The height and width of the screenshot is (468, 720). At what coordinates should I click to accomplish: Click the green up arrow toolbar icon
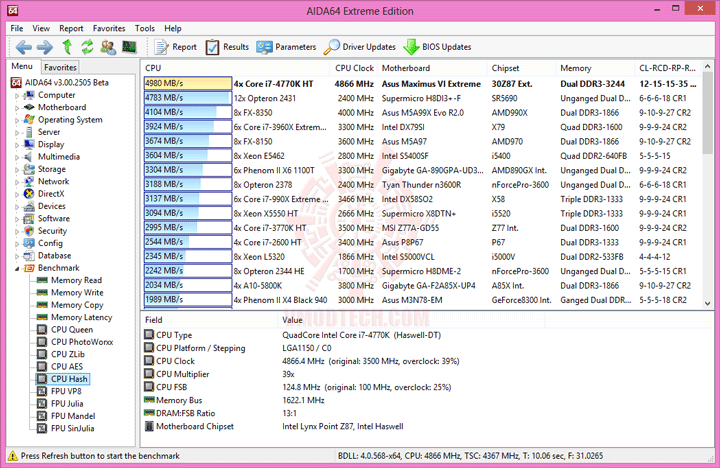(67, 47)
